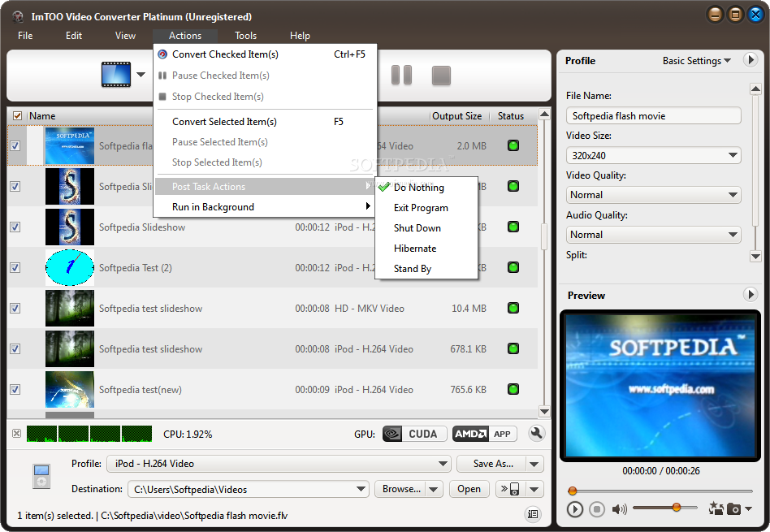Click the status indicator for Softpedia flash movie

pos(513,145)
